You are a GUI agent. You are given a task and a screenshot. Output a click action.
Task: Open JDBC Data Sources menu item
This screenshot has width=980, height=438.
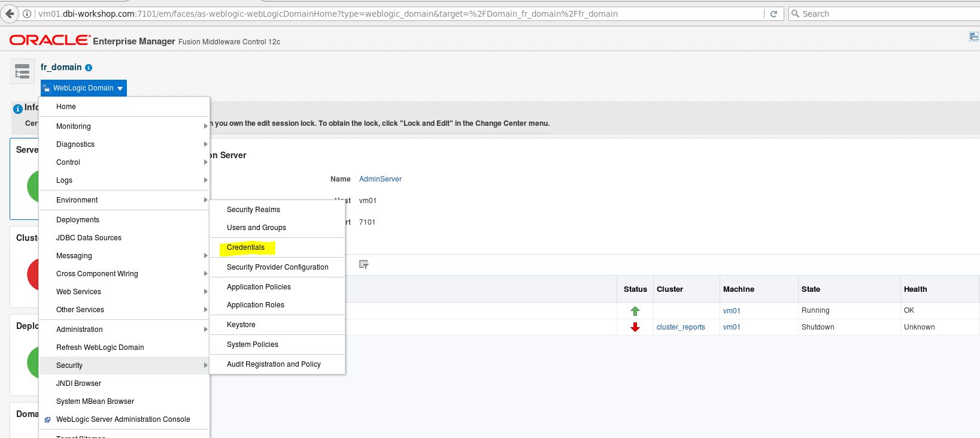click(125, 238)
